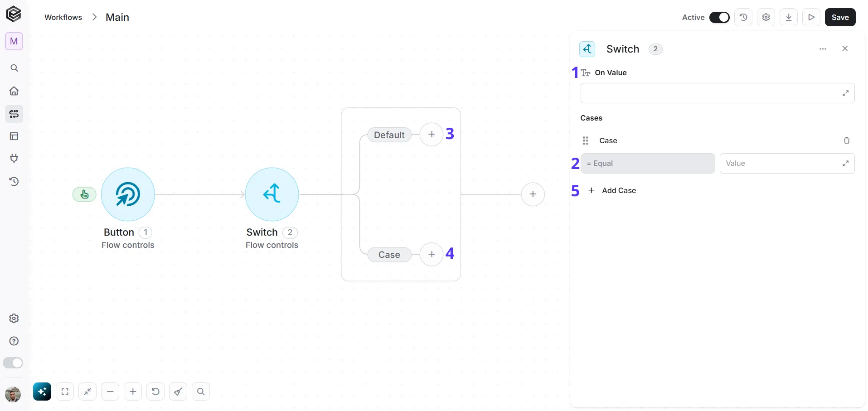Image resolution: width=868 pixels, height=411 pixels.
Task: Toggle the Active workflow switch
Action: pos(719,17)
